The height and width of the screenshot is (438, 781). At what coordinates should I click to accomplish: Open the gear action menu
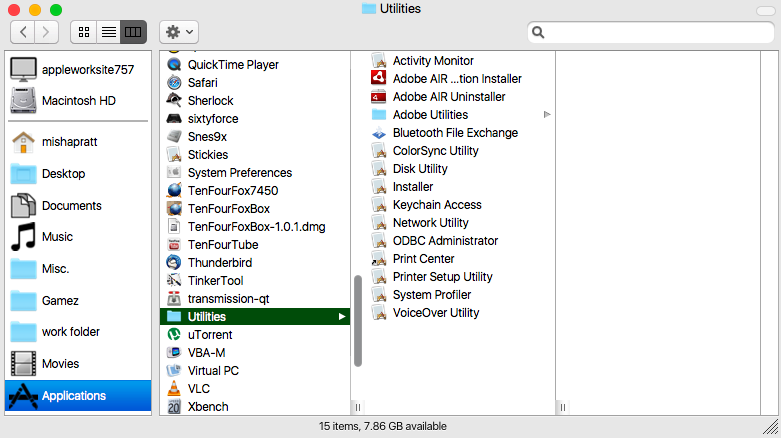coord(179,32)
